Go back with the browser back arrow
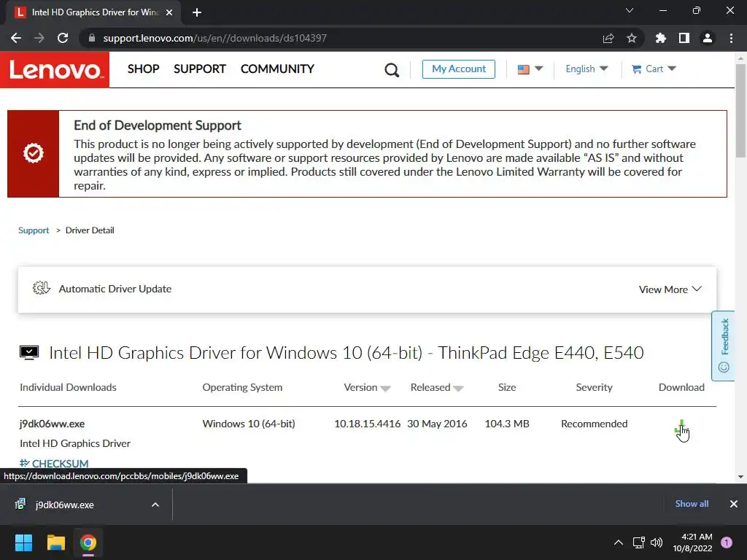Viewport: 747px width, 560px height. tap(16, 38)
